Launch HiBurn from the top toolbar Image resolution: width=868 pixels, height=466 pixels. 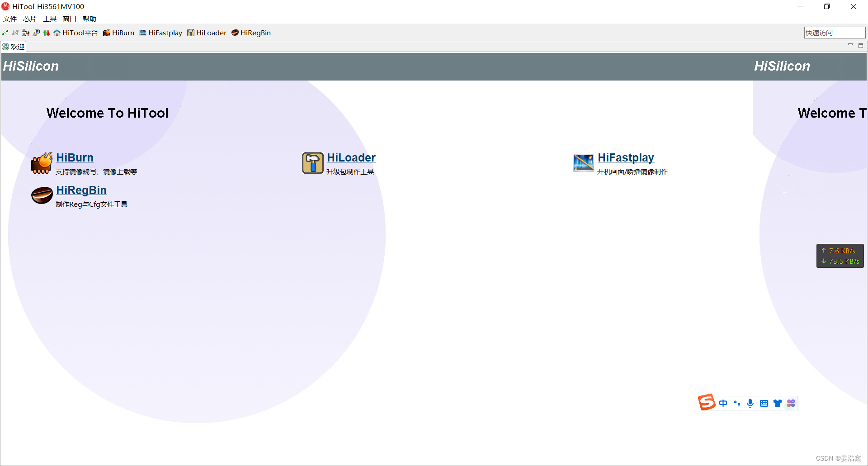click(118, 33)
